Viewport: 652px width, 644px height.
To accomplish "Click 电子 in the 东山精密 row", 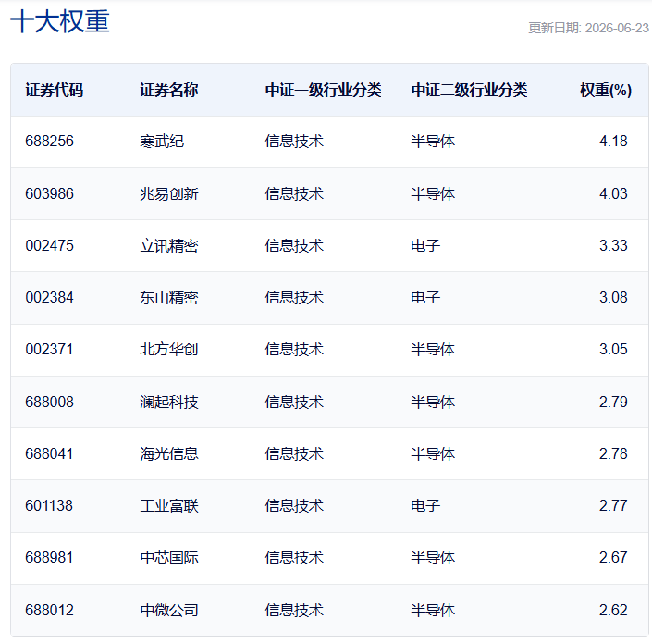I will coord(425,297).
